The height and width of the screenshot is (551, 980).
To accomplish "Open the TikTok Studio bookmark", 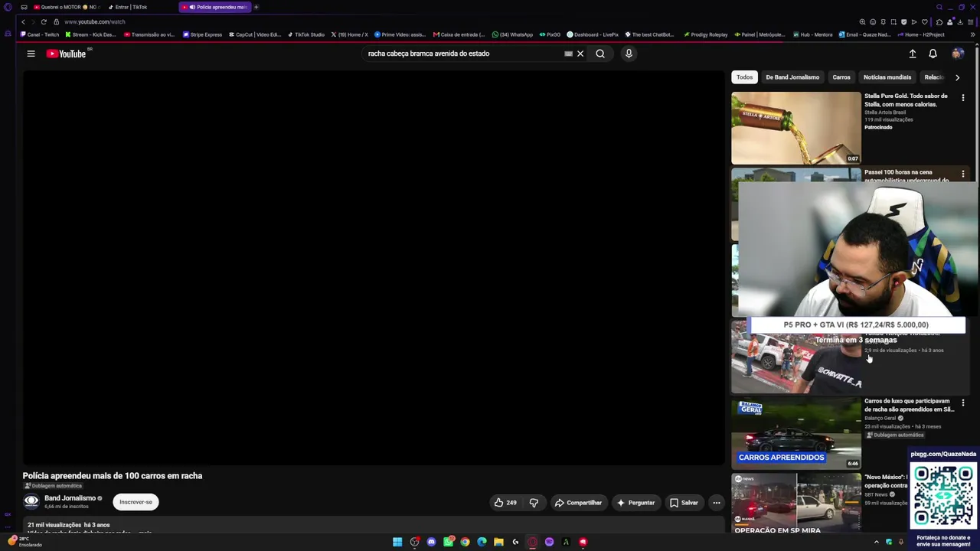I will click(x=306, y=34).
